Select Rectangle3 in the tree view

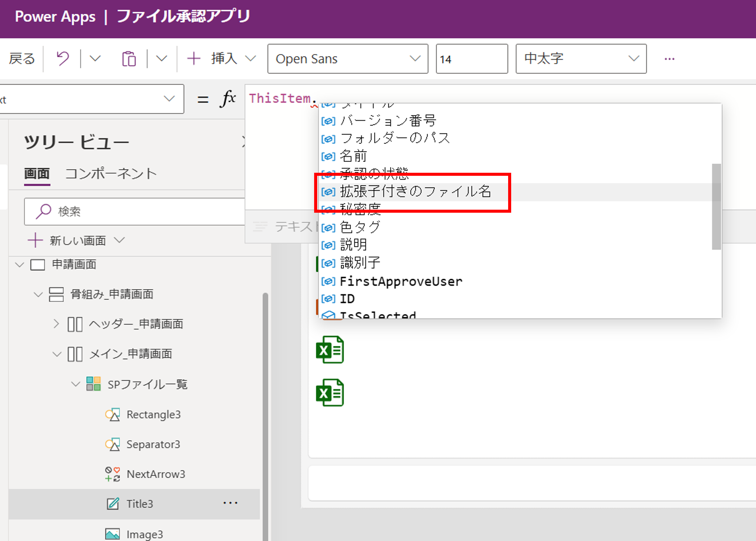154,415
